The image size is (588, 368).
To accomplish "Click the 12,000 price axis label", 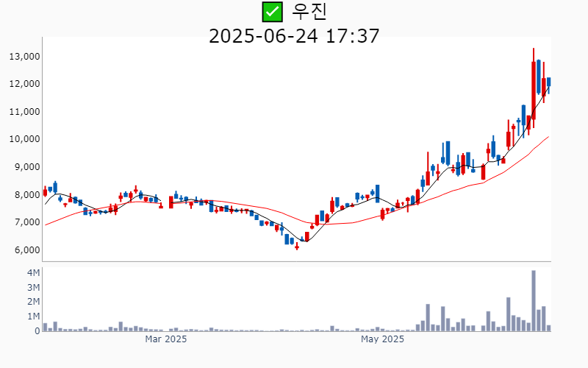I will point(25,84).
